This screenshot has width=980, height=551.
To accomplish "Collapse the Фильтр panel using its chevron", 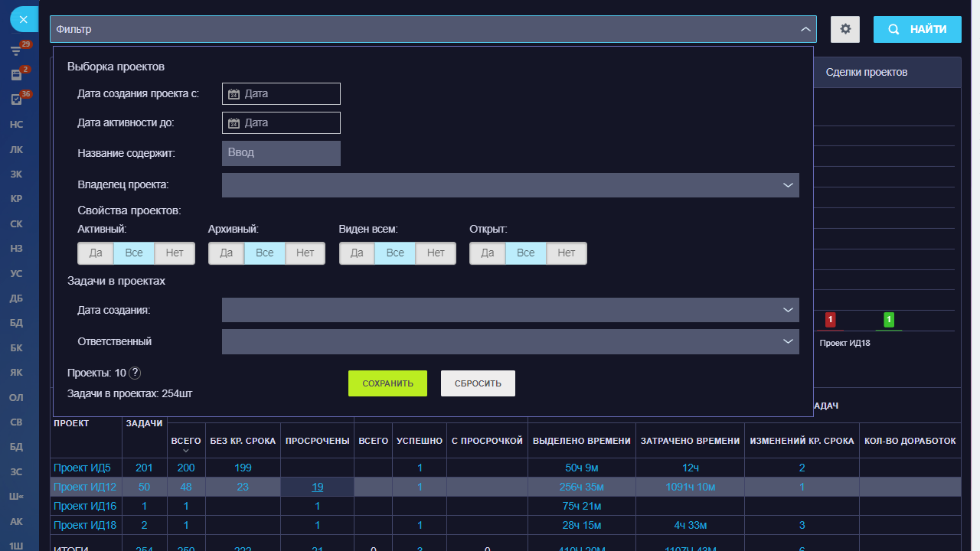I will click(x=805, y=29).
